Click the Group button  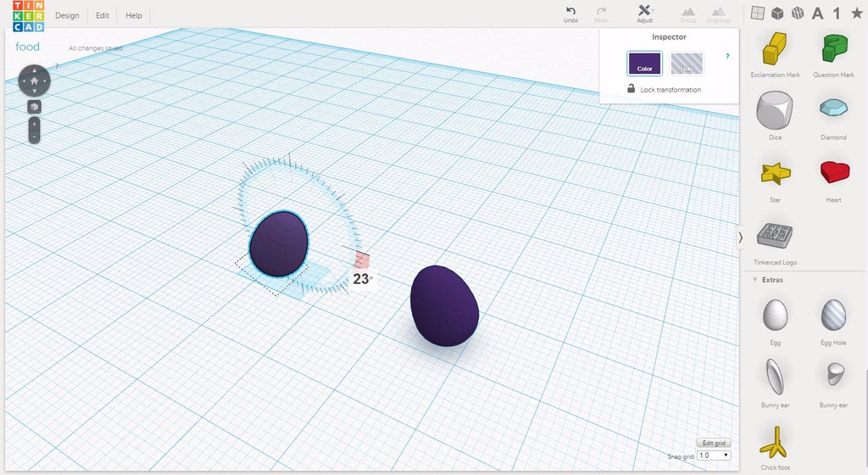(x=688, y=14)
